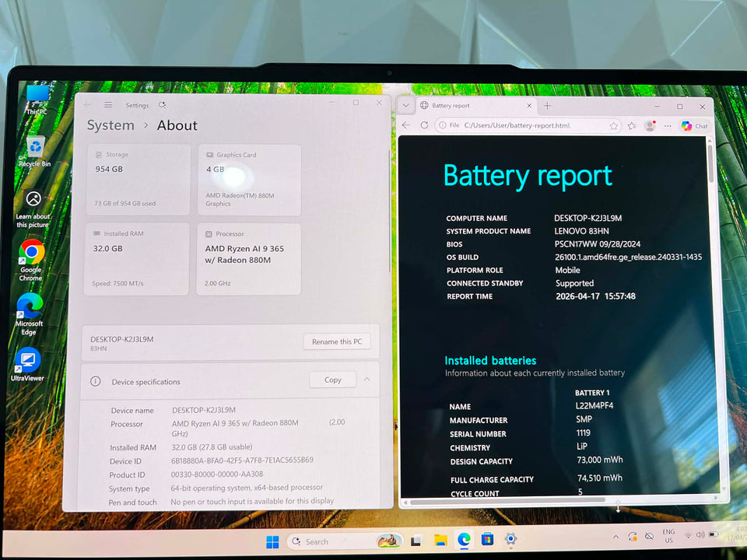Click the Installed batteries heading

[490, 360]
